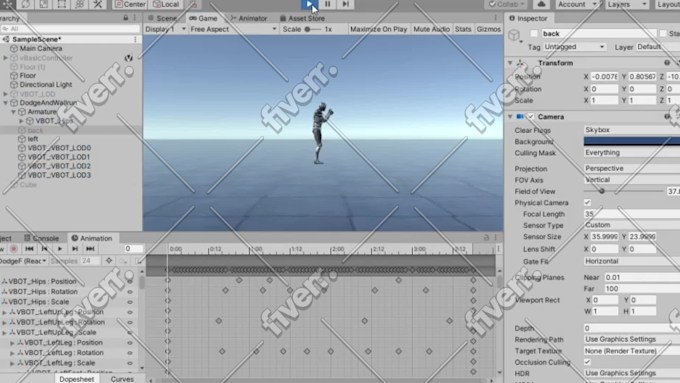Click the Play button in top toolbar
680x383 pixels.
309,4
